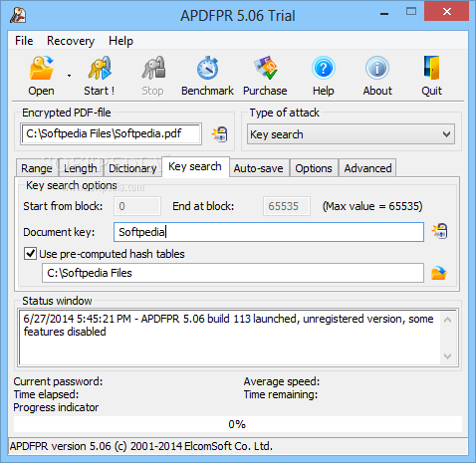Expand the Type of attack dropdown
Screen dimensions: 476x463
pos(351,134)
